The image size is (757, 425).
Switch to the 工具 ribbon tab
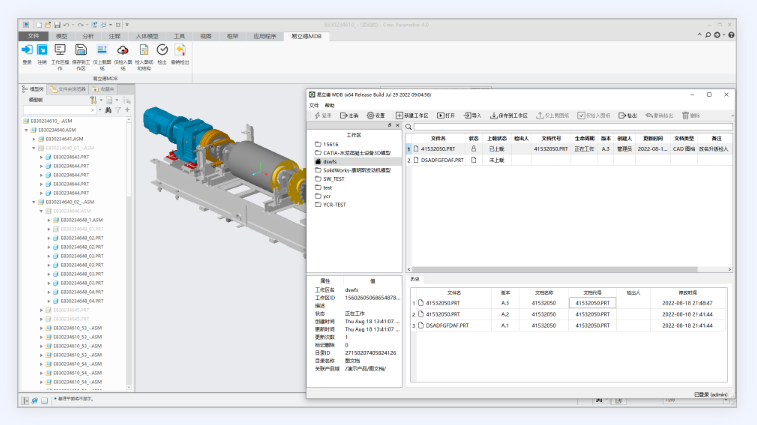point(180,35)
